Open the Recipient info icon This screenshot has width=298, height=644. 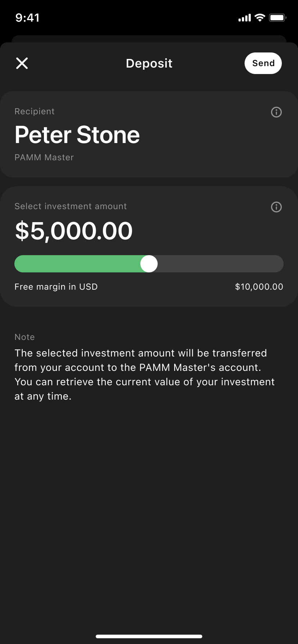(276, 112)
